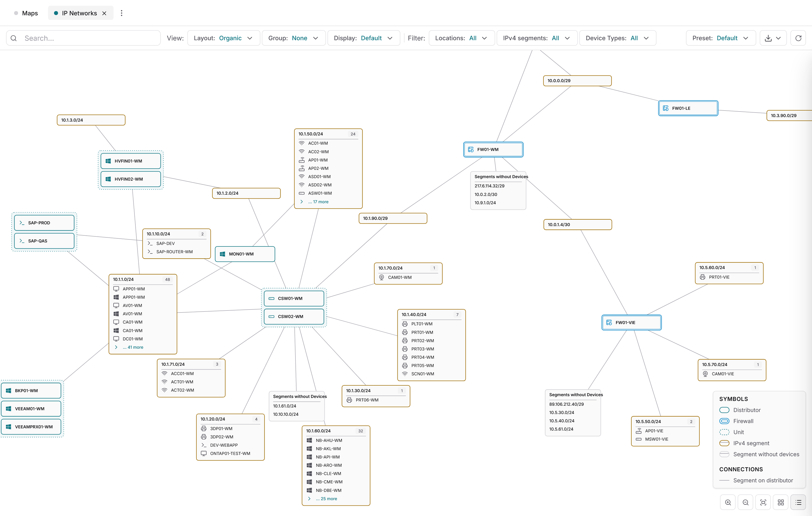
Task: Click the CSW01-WM switch icon
Action: coord(271,298)
